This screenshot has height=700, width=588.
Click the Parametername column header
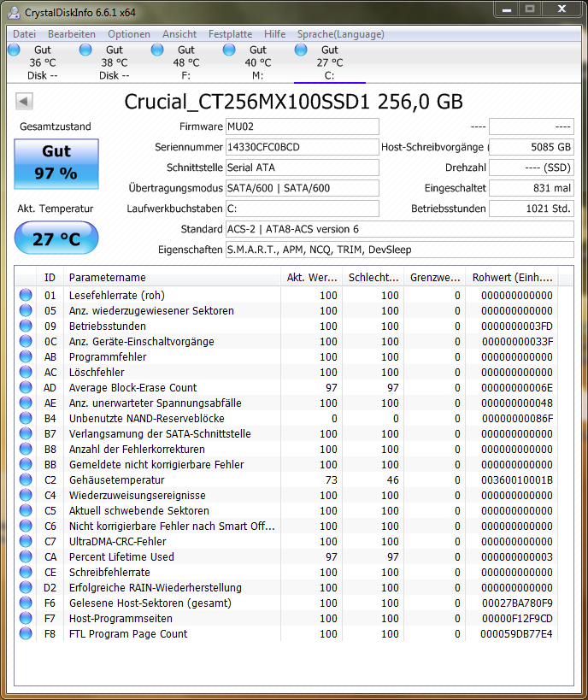tap(173, 277)
